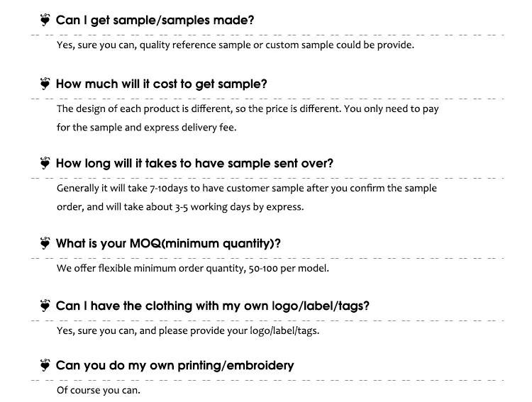The height and width of the screenshot is (402, 532).
Task: Expand "How long will it takes to have sample sent over?"
Action: coord(194,163)
